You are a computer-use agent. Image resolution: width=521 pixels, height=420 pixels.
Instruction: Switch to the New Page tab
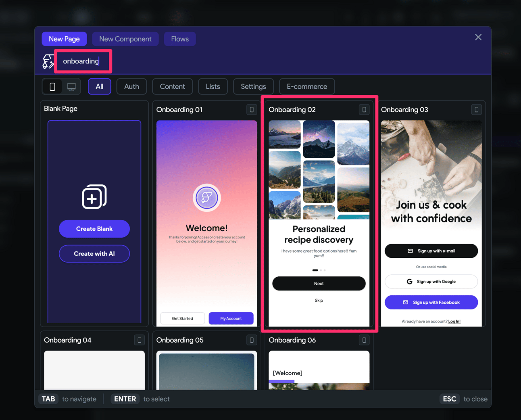(x=64, y=39)
